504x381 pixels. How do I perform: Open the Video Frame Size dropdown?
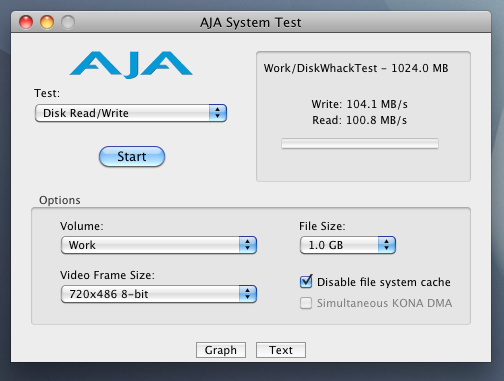point(159,294)
